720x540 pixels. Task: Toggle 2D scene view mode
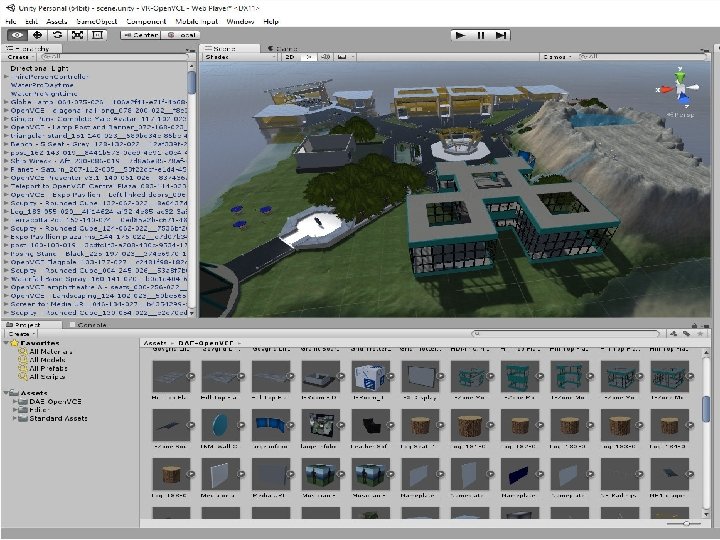coord(290,57)
